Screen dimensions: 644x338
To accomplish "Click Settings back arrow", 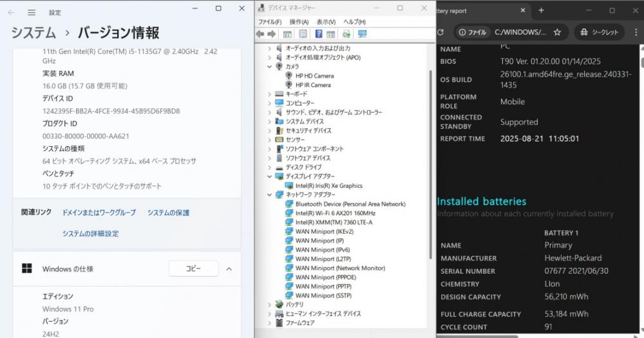I will [11, 13].
